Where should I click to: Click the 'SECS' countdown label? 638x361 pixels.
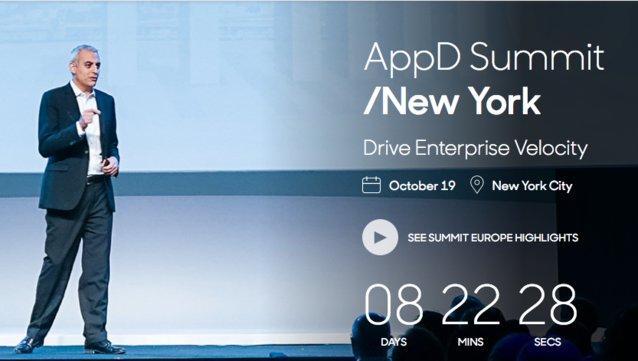(548, 342)
